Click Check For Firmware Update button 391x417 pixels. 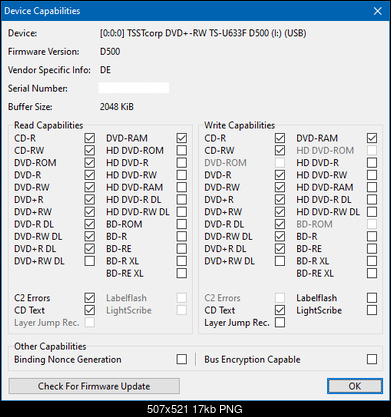click(94, 386)
